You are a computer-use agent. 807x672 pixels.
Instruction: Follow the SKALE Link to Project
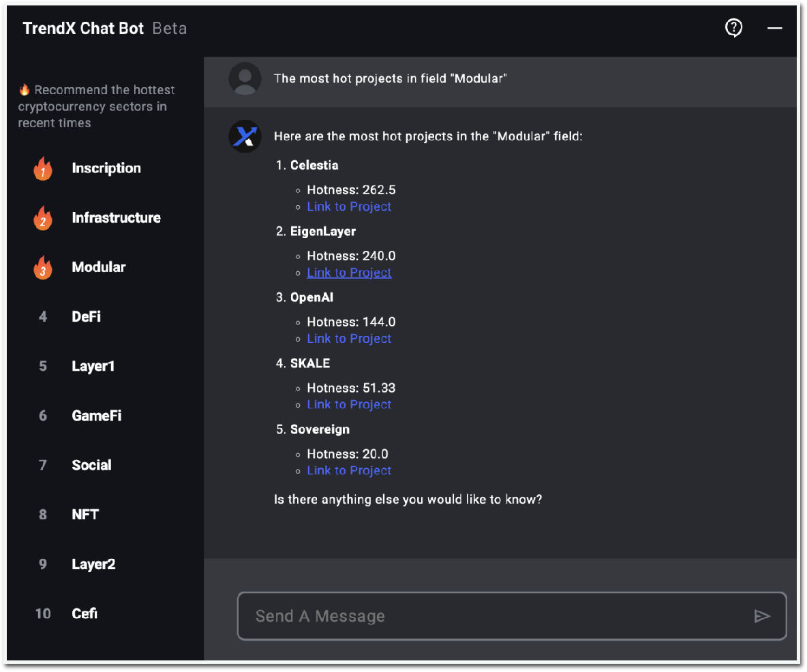coord(349,404)
